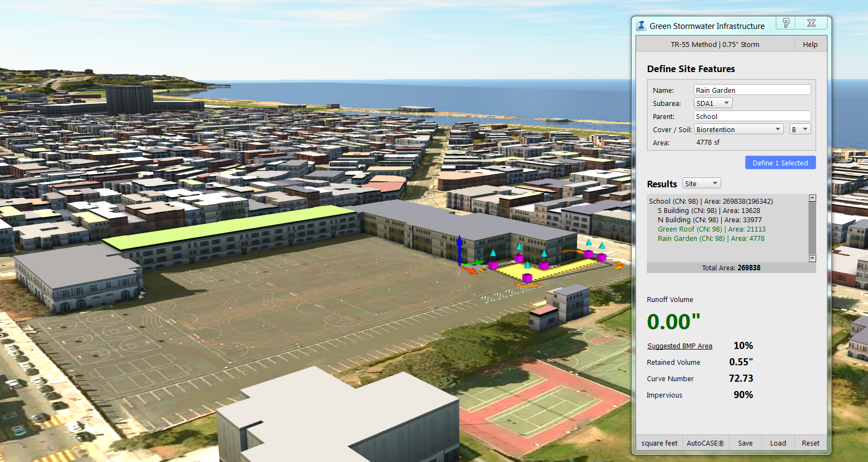Click the Curve Number 72.73 value

click(x=741, y=378)
